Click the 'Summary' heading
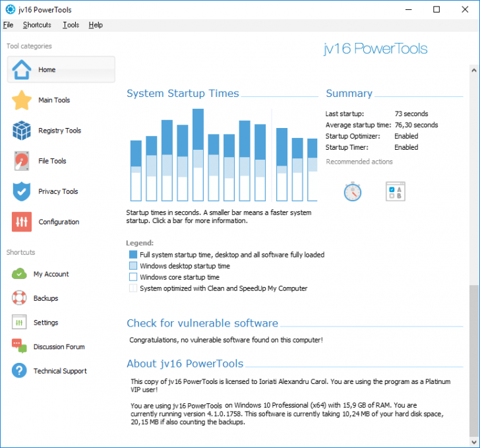Image resolution: width=480 pixels, height=448 pixels. (x=349, y=93)
